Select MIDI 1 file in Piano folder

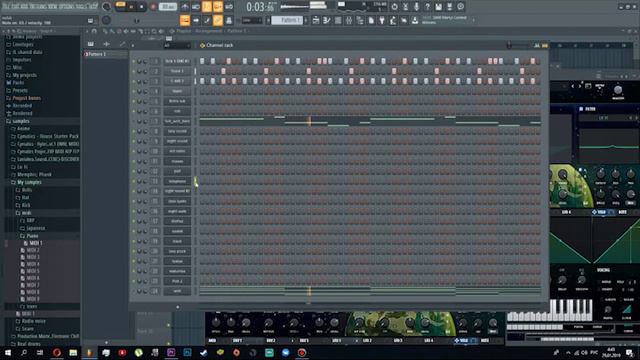(x=36, y=243)
